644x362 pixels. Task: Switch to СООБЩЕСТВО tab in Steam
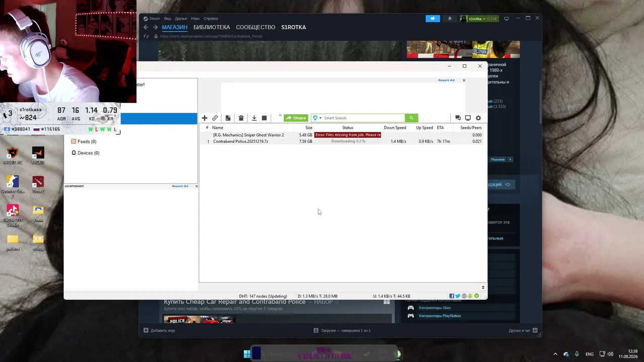coord(256,27)
